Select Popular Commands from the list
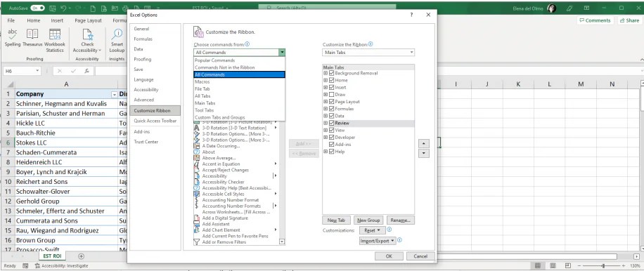The height and width of the screenshot is (271, 644). pos(239,60)
